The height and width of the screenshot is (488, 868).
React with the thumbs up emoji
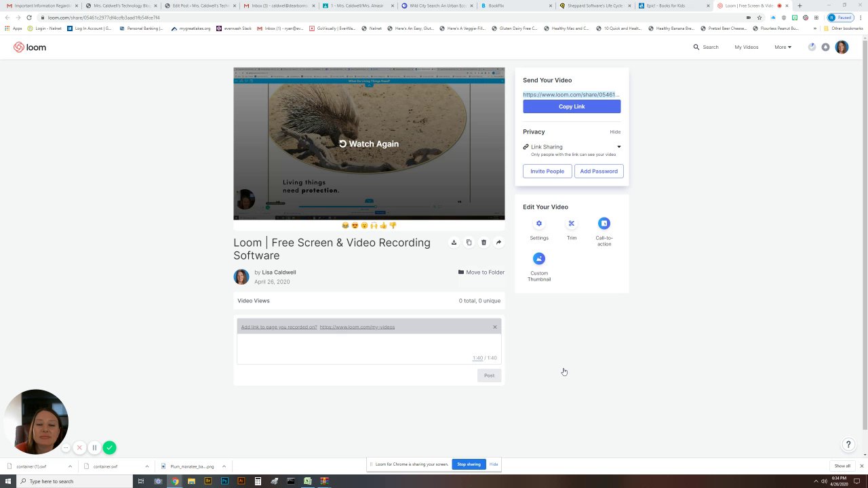point(383,226)
